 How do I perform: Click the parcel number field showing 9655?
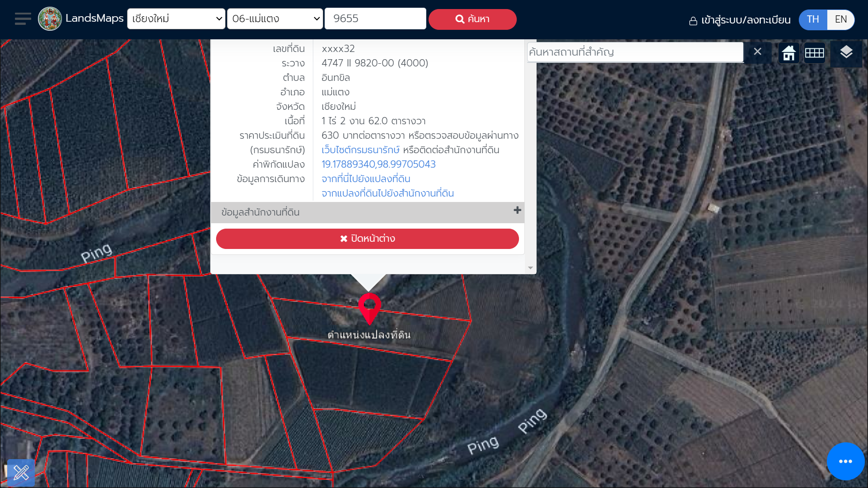click(375, 19)
